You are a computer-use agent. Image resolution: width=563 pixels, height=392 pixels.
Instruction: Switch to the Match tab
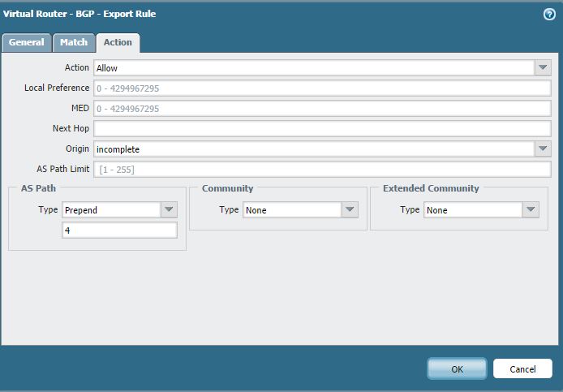74,42
